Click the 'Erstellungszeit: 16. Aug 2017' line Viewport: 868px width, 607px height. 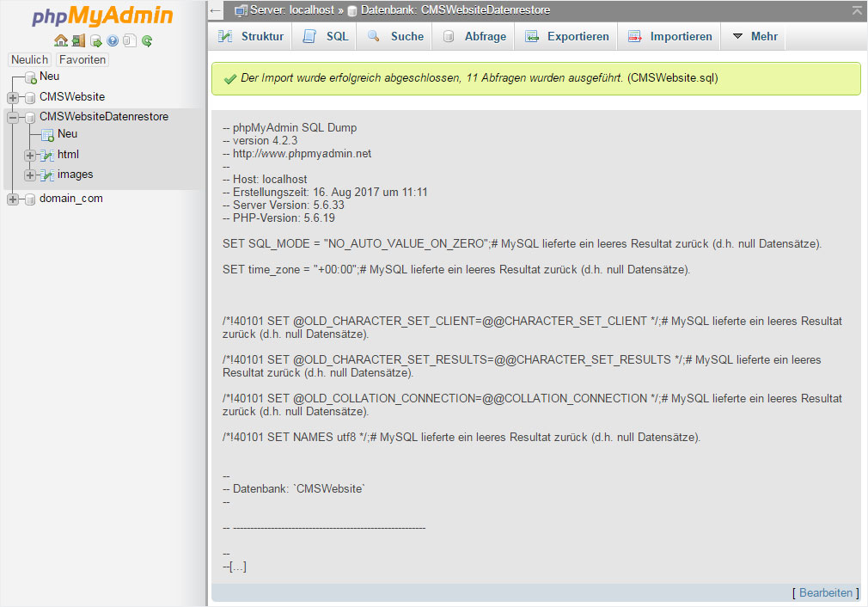tap(325, 193)
